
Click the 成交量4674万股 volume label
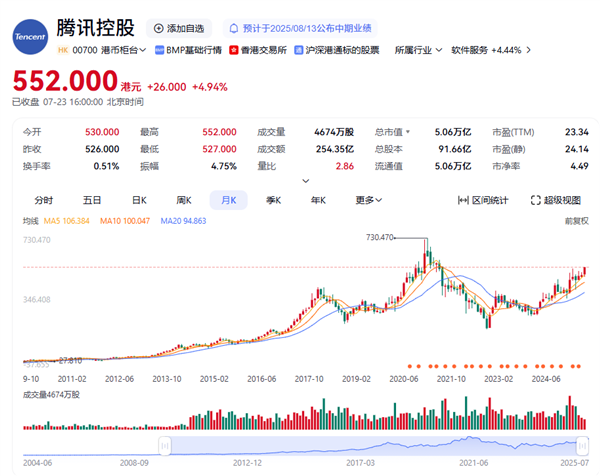(x=51, y=394)
